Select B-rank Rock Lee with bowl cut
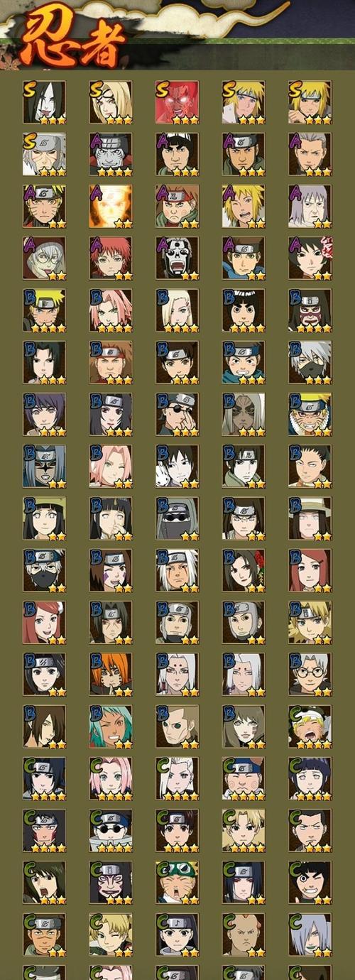 (x=244, y=310)
